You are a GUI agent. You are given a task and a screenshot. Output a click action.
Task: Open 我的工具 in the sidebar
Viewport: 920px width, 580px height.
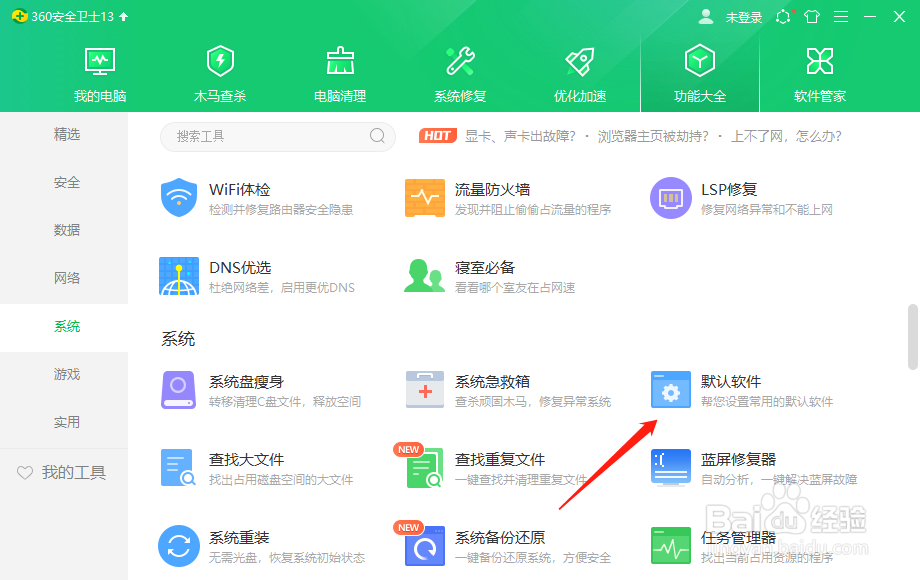pos(62,472)
